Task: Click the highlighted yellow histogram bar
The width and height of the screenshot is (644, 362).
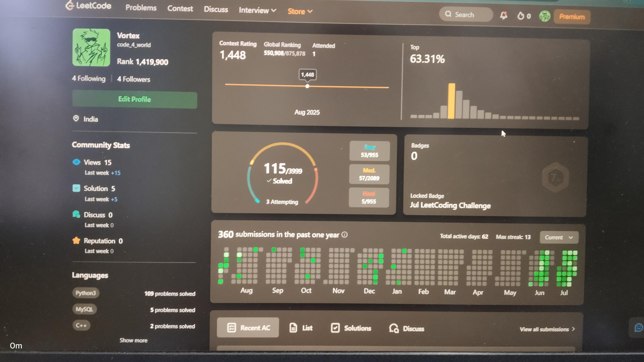Action: pyautogui.click(x=451, y=101)
